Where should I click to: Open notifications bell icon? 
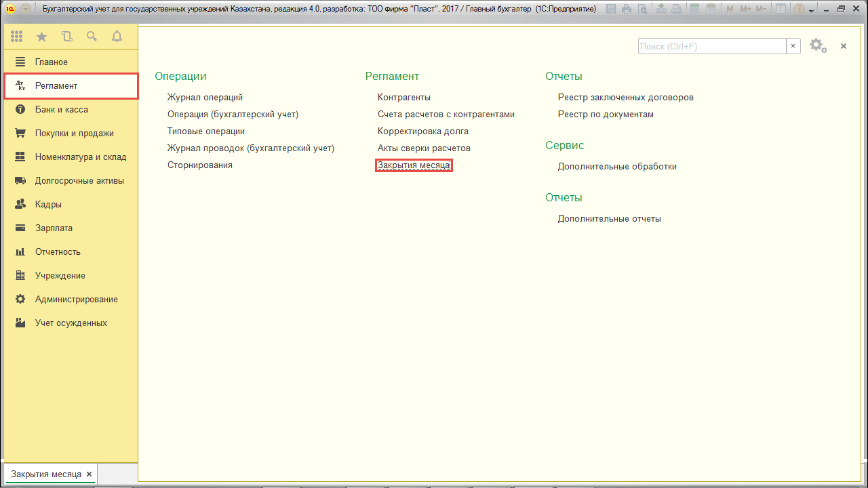(x=117, y=37)
